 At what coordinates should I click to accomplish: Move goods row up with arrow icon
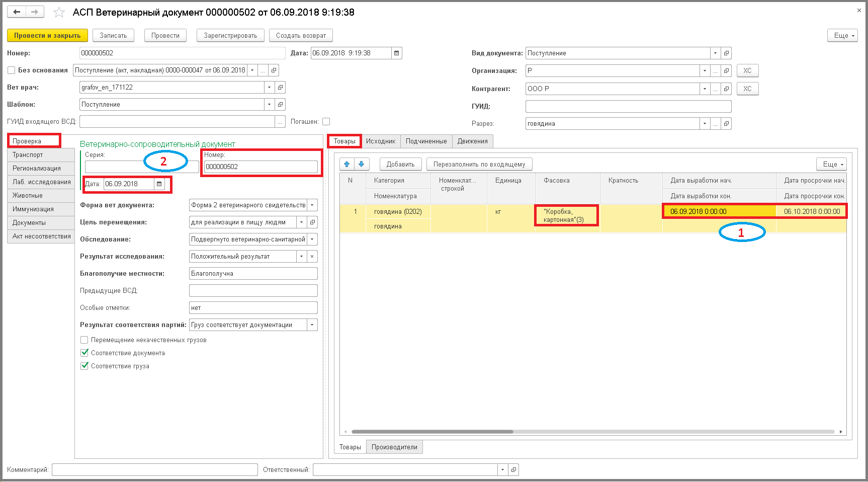347,164
